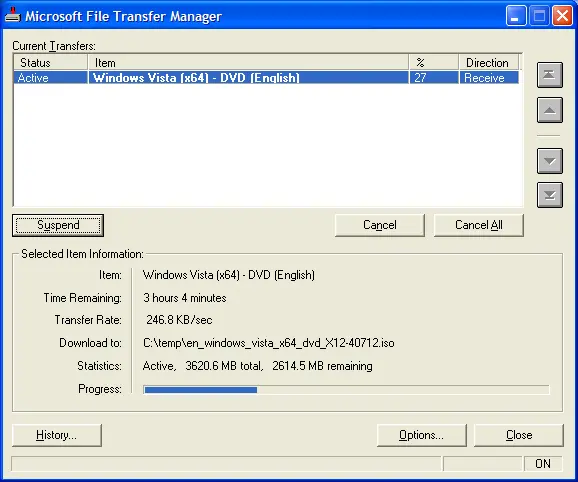Image resolution: width=578 pixels, height=482 pixels.
Task: Move selected transfer to bottom of queue
Action: tap(550, 195)
